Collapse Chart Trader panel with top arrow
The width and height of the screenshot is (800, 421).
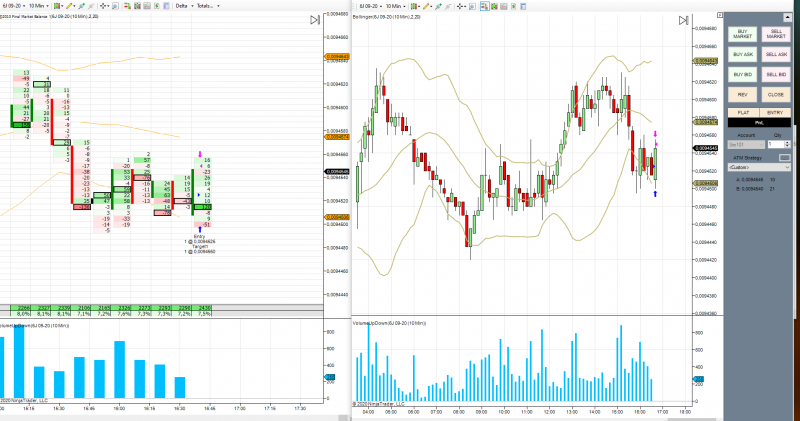tap(787, 17)
